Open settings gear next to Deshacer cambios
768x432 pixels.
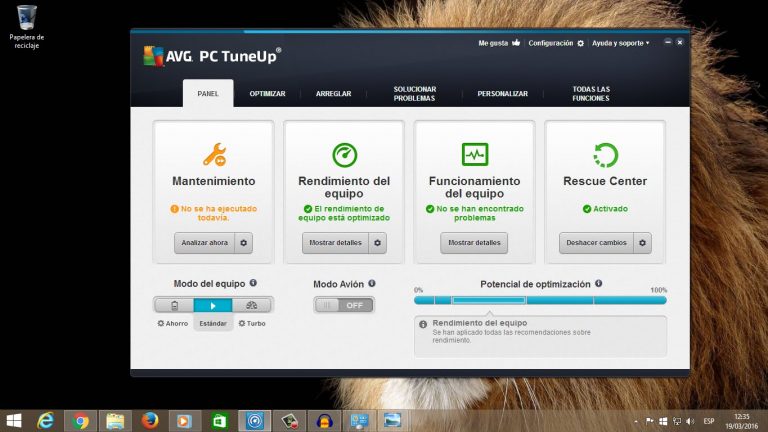642,243
